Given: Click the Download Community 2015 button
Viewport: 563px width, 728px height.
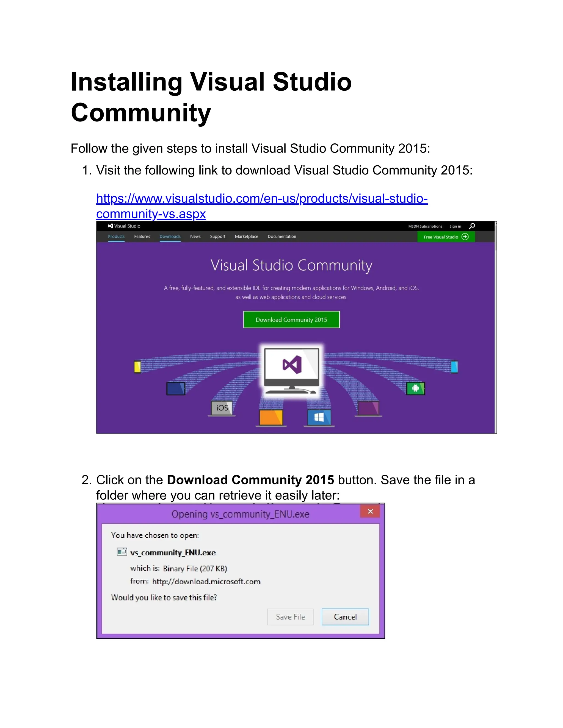Looking at the screenshot, I should point(291,320).
